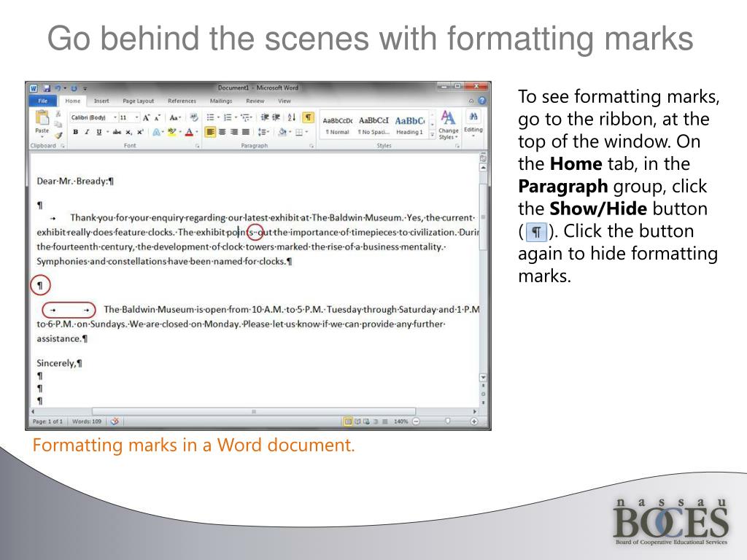This screenshot has width=747, height=560.
Task: Click the Words: 109 status bar counter
Action: (x=86, y=421)
